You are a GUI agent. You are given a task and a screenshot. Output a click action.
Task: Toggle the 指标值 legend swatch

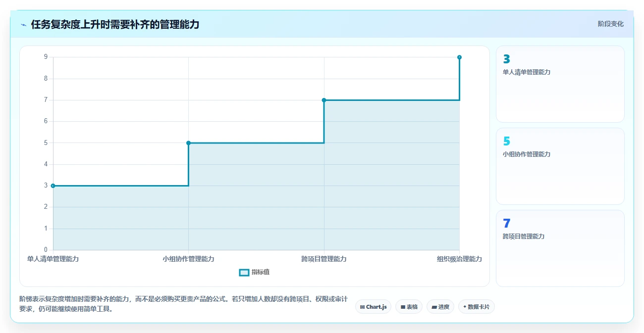pyautogui.click(x=244, y=272)
